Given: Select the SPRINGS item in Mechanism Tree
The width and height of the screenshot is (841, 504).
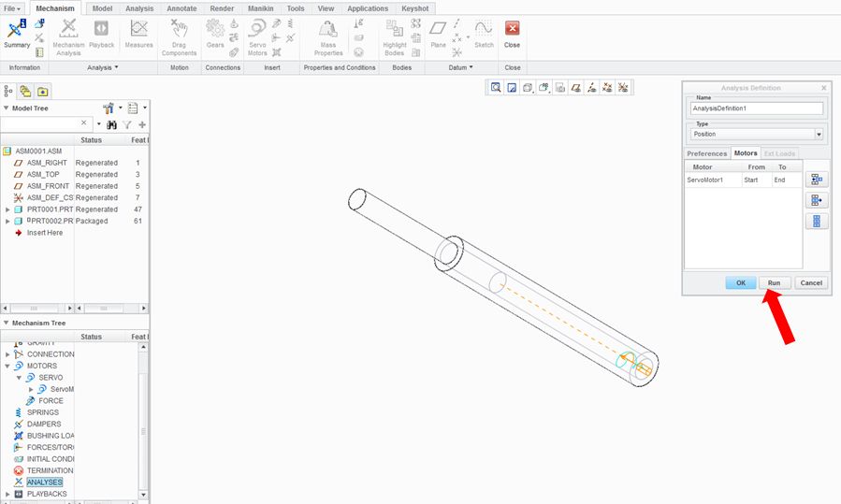Looking at the screenshot, I should (x=43, y=412).
